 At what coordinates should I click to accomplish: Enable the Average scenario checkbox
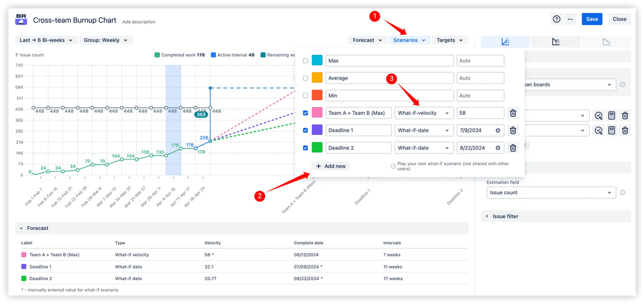pyautogui.click(x=306, y=78)
